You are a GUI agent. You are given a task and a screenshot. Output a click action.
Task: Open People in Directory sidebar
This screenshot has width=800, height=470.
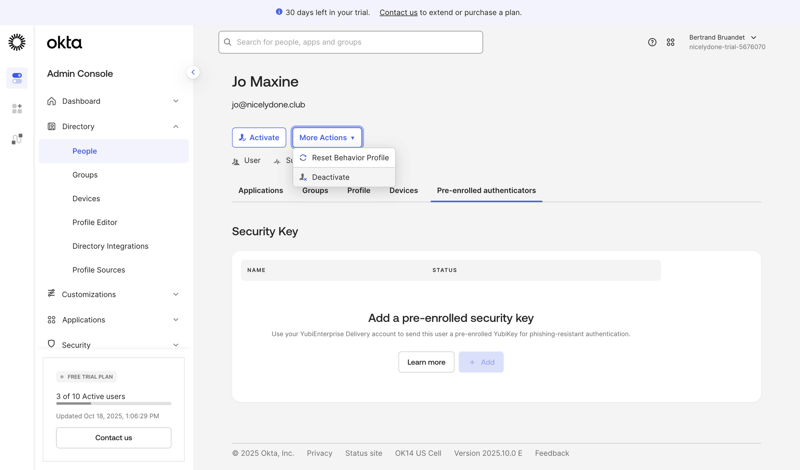114,151
